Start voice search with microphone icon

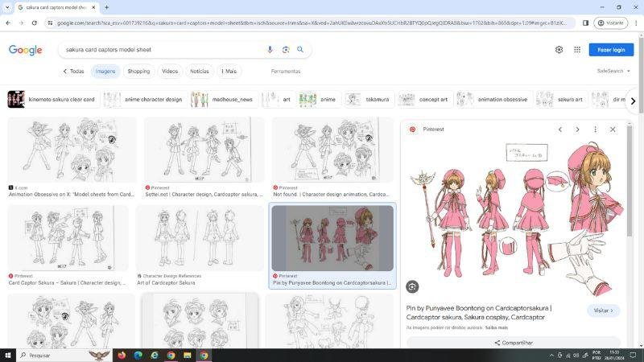[x=270, y=50]
